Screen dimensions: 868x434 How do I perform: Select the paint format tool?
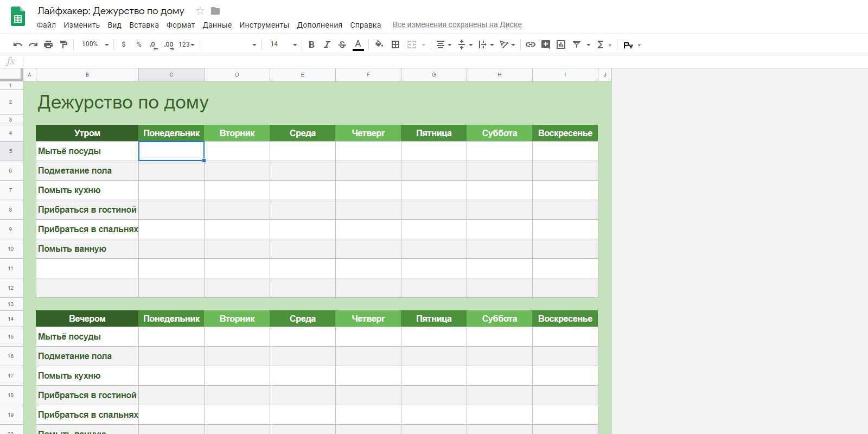[63, 44]
